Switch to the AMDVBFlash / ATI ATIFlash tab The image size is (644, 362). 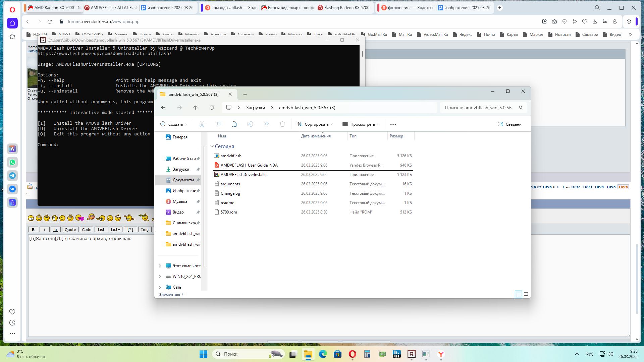[x=111, y=7]
